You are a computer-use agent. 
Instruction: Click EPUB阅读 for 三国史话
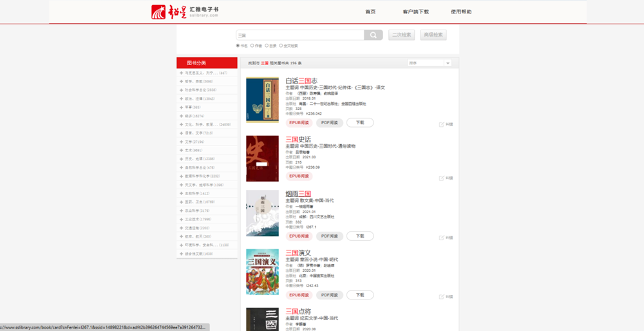299,176
